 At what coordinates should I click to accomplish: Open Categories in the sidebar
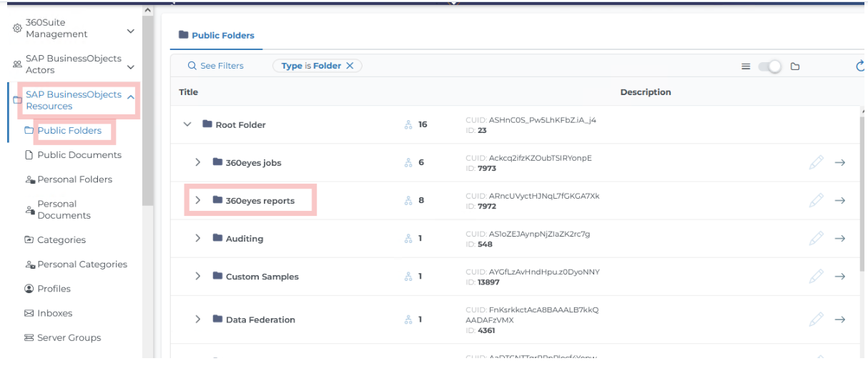coord(61,240)
